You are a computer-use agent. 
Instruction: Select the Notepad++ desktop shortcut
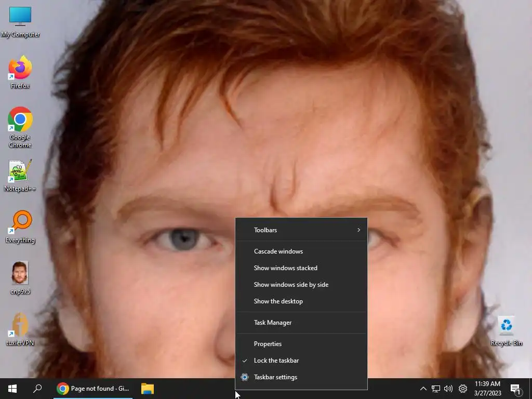pyautogui.click(x=20, y=176)
